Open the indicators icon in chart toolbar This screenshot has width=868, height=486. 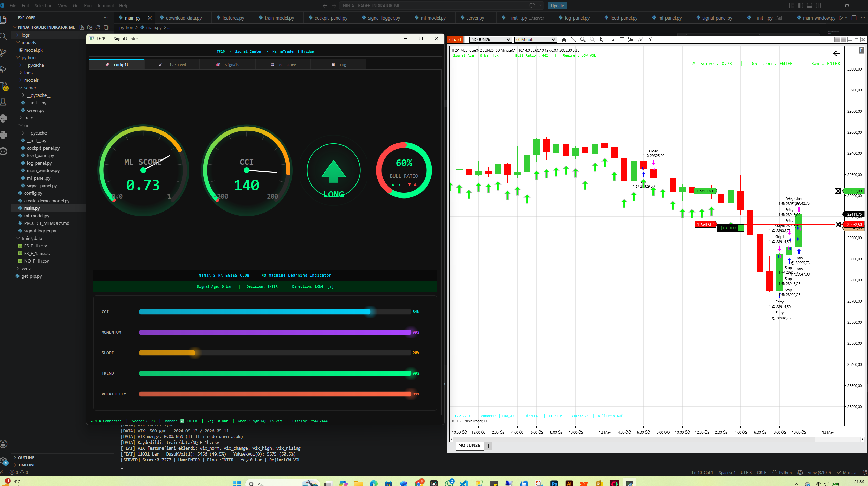[631, 40]
